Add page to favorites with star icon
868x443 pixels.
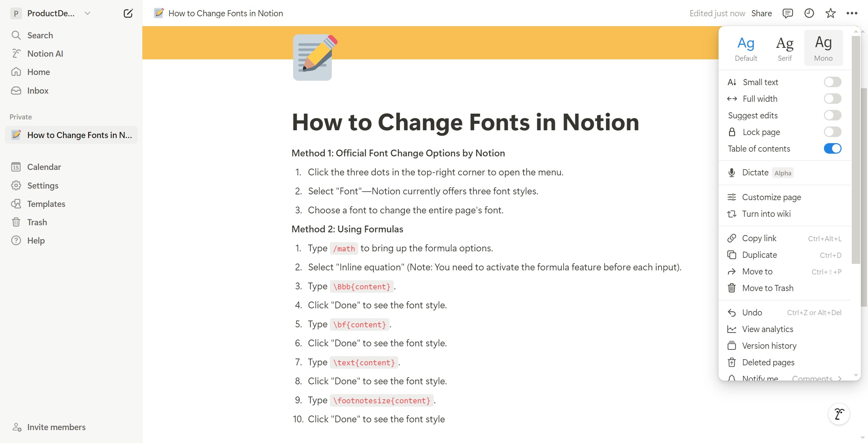pyautogui.click(x=830, y=13)
